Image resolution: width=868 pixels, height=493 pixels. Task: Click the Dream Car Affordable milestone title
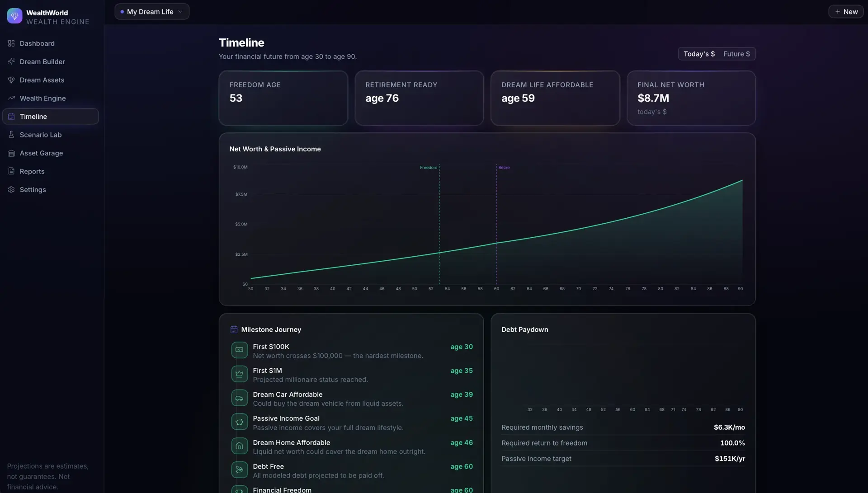(x=288, y=394)
